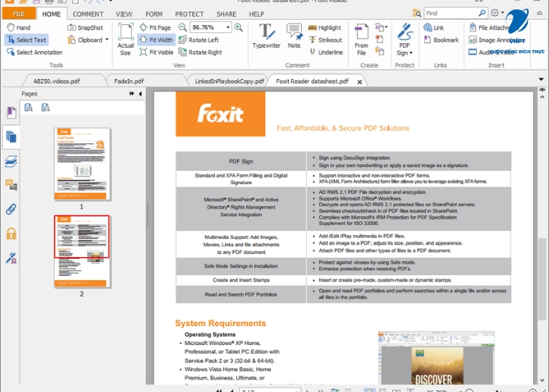The width and height of the screenshot is (549, 392).
Task: Switch to the COMMENT ribbon tab
Action: tap(88, 14)
